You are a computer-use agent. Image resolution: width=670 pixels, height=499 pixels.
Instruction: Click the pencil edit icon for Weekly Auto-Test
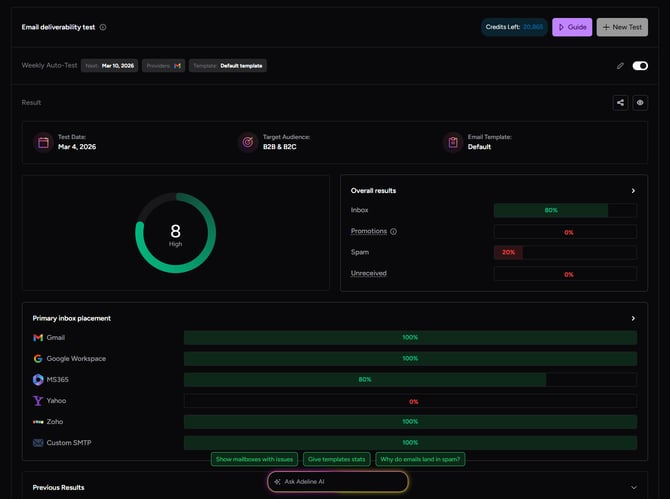[x=620, y=66]
